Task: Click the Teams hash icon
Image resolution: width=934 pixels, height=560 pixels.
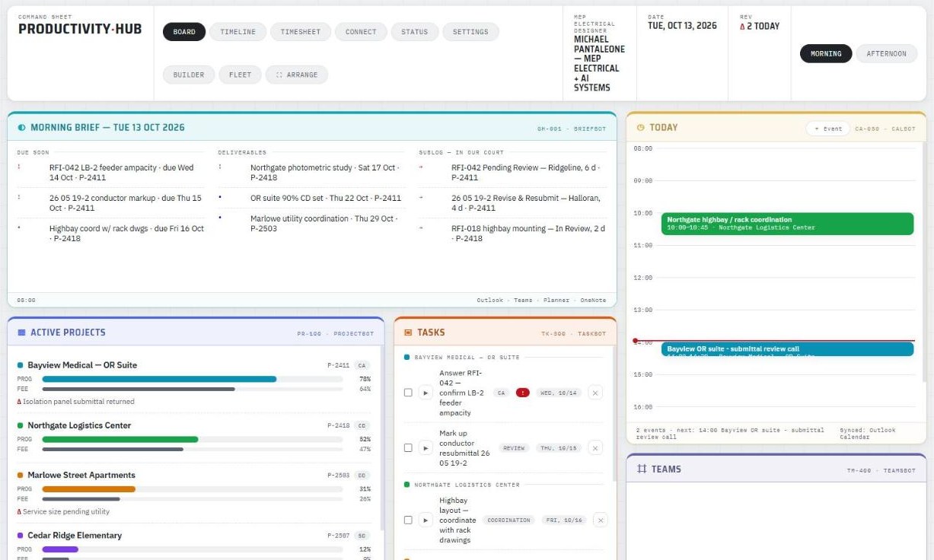Action: (x=642, y=469)
